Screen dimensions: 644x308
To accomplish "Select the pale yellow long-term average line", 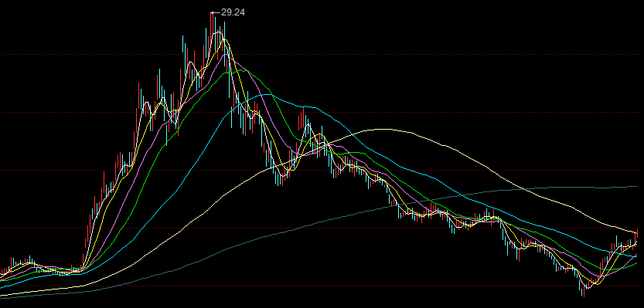I will point(382,130).
